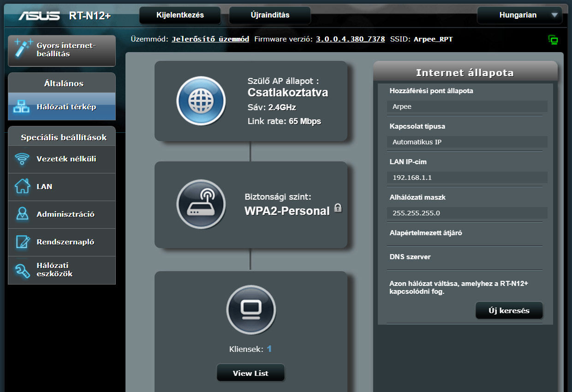Click the WPA2-Personal security level text
The width and height of the screenshot is (572, 392).
click(x=287, y=211)
